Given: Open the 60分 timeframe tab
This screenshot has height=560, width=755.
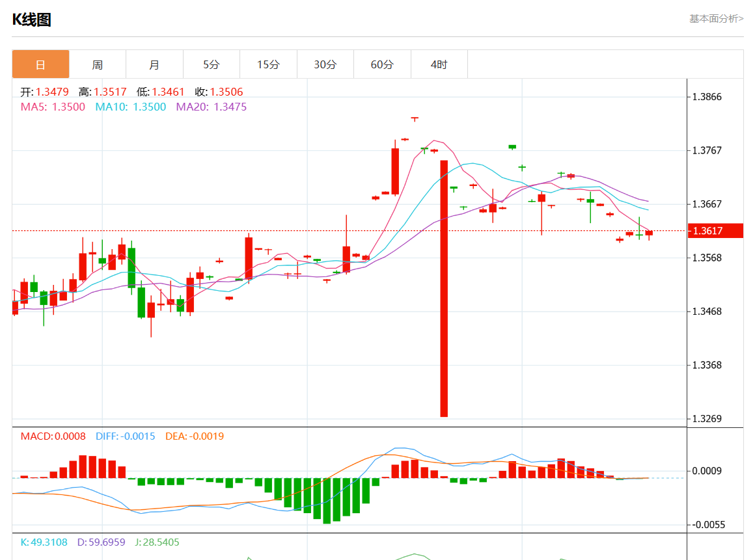Looking at the screenshot, I should (382, 64).
